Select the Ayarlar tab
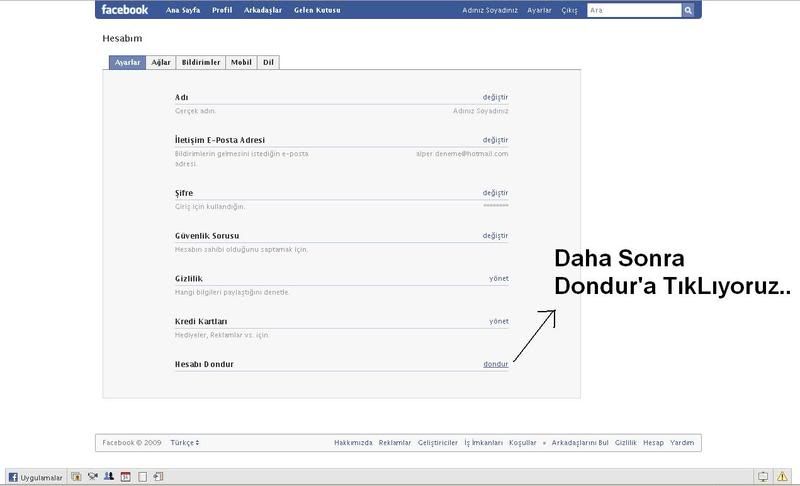This screenshot has height=486, width=800. point(127,62)
